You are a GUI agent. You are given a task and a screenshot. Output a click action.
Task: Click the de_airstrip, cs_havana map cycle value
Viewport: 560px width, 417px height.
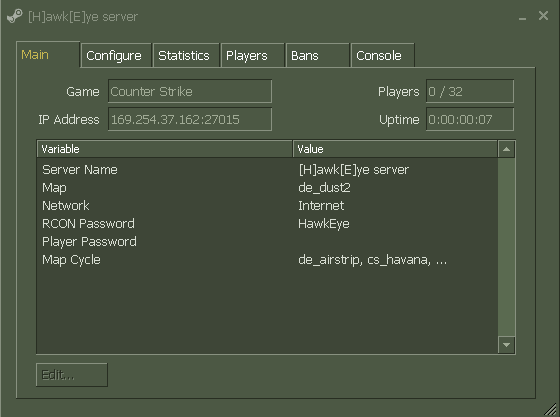tap(372, 260)
